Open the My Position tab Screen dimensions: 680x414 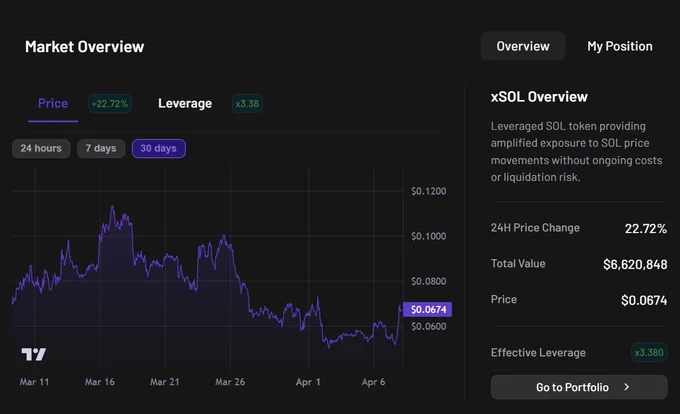click(620, 46)
